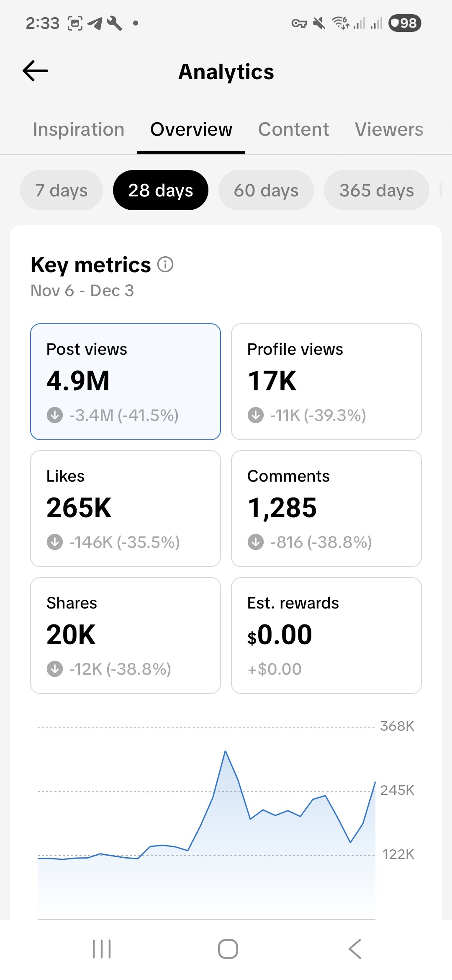Tap the down-arrow icon under Likes
This screenshot has width=452, height=980.
click(x=55, y=542)
